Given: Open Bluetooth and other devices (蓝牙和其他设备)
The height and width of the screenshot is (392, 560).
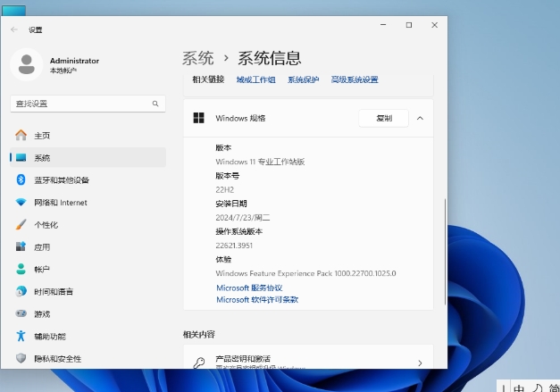Looking at the screenshot, I should tap(21, 179).
